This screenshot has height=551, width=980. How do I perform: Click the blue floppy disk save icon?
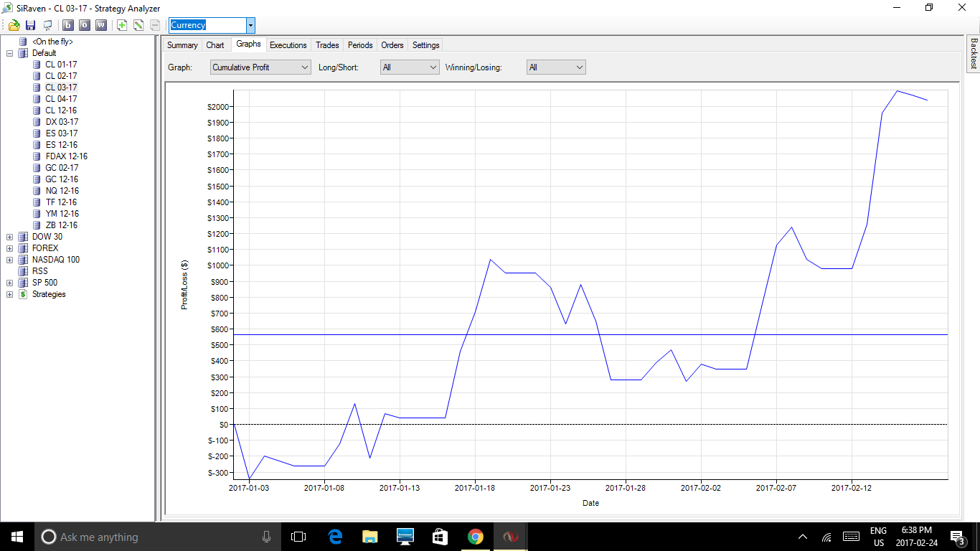click(x=30, y=25)
